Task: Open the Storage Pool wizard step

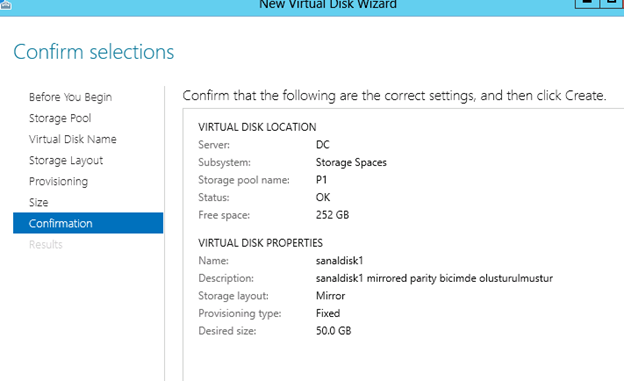Action: 60,118
